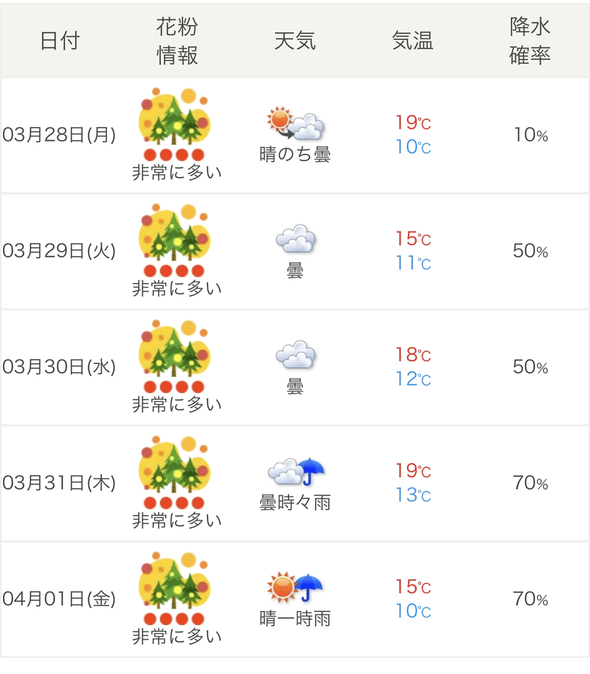Image resolution: width=590 pixels, height=674 pixels.
Task: Click the 天気 column header
Action: point(295,41)
